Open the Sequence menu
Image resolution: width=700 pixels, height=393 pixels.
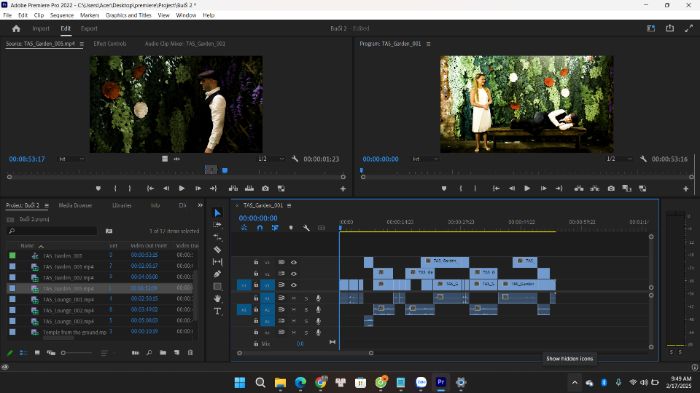62,15
